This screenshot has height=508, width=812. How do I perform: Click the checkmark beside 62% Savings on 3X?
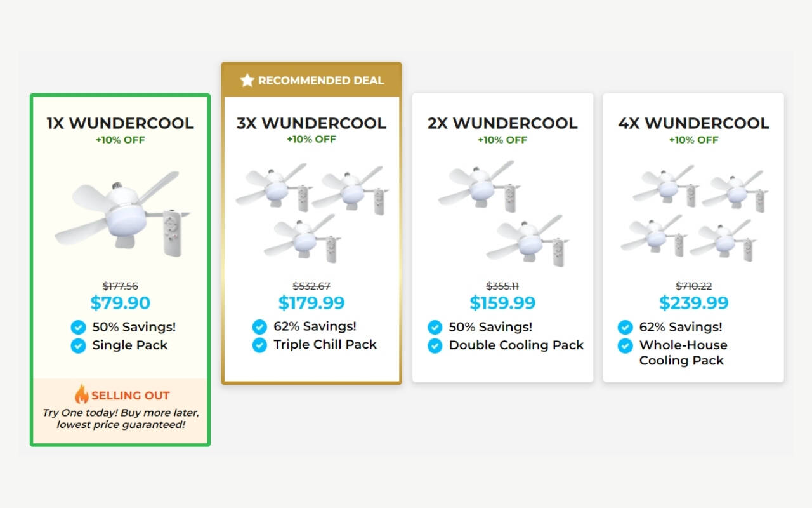point(259,327)
